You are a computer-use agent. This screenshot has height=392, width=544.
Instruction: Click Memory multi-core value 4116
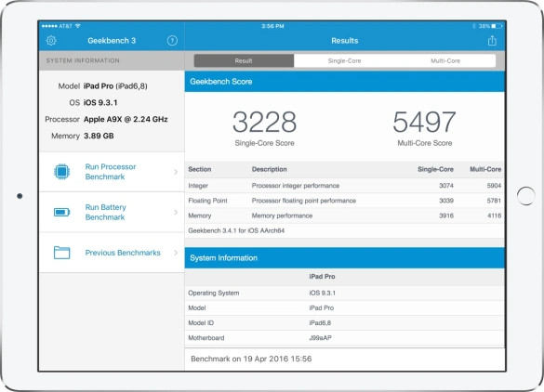point(494,216)
